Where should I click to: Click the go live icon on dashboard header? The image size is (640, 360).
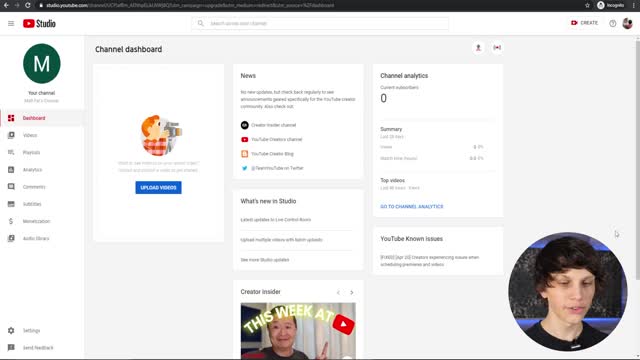(x=497, y=48)
